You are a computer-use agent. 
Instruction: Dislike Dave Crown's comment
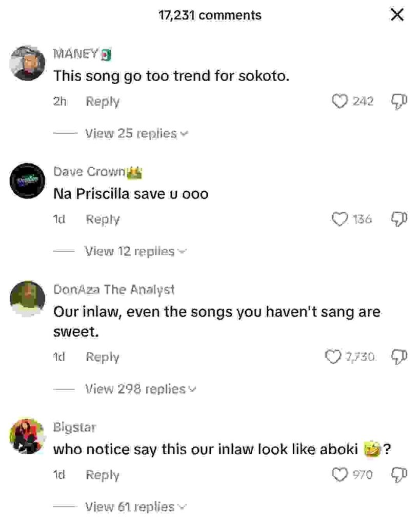[399, 219]
